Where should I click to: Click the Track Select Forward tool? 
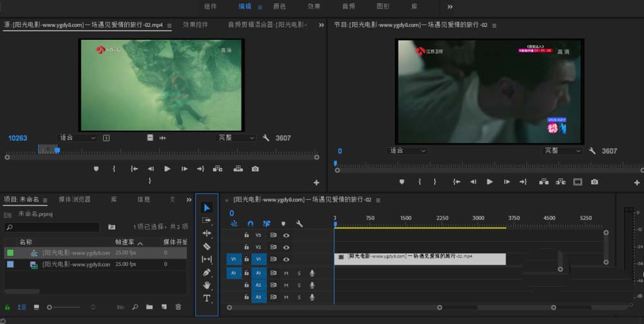pos(207,220)
